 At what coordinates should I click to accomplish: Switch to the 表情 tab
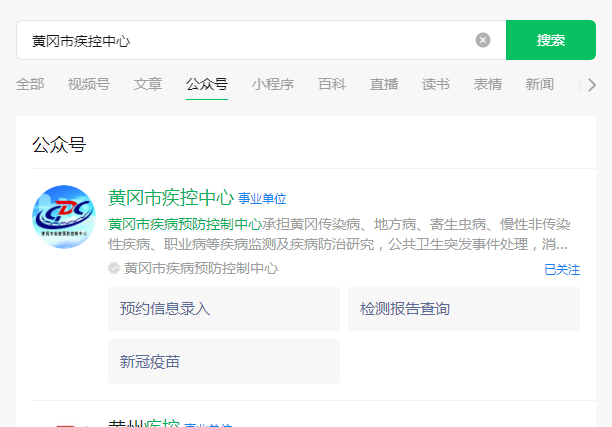487,84
